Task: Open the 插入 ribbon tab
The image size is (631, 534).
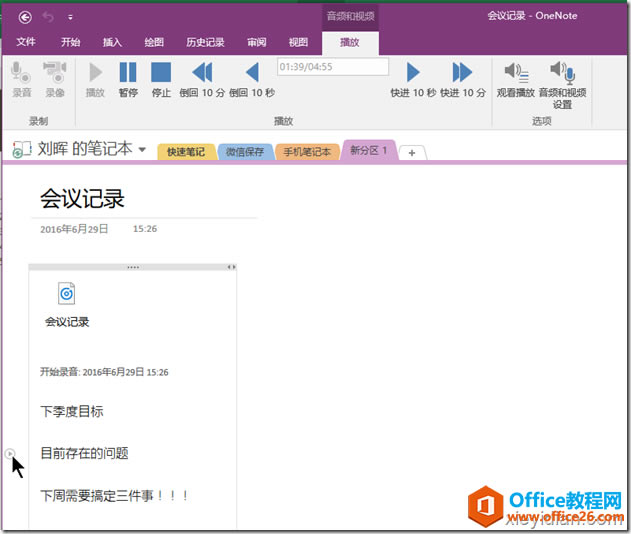Action: [x=113, y=43]
